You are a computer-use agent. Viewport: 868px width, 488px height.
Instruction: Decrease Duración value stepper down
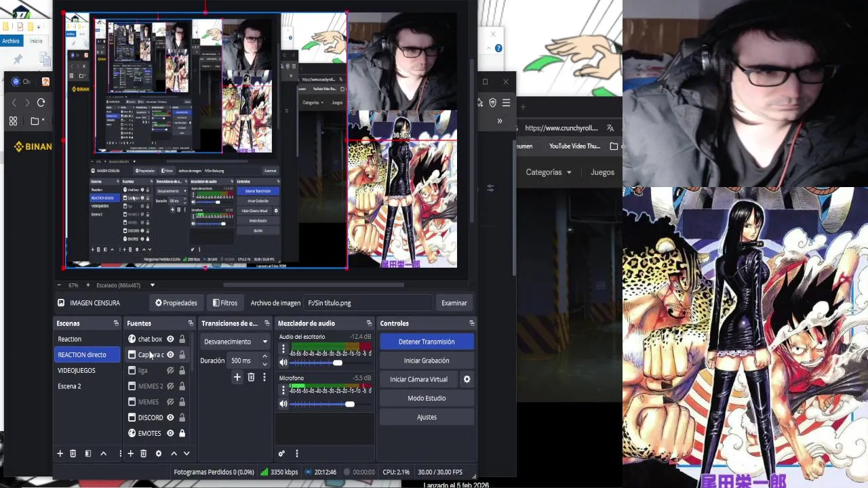[x=264, y=365]
